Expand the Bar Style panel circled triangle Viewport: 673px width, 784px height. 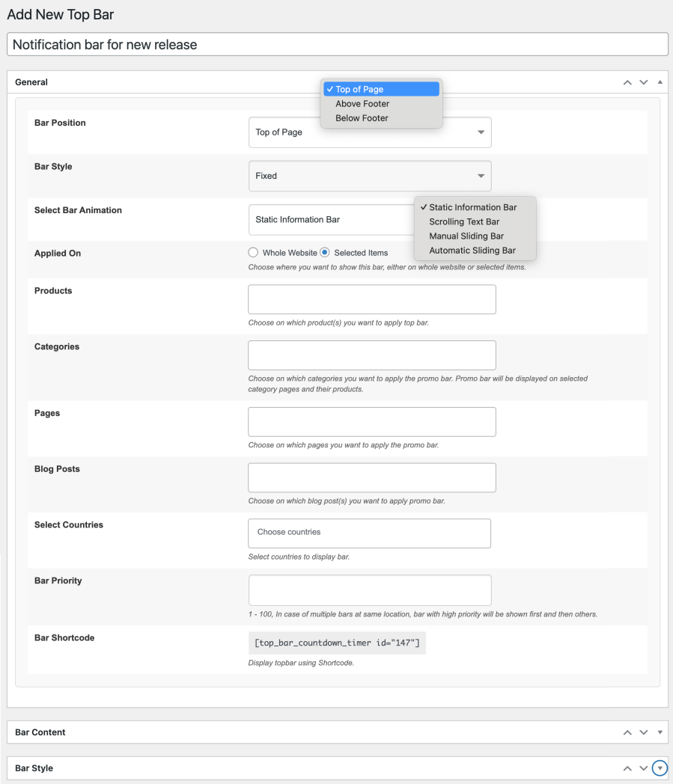click(660, 768)
